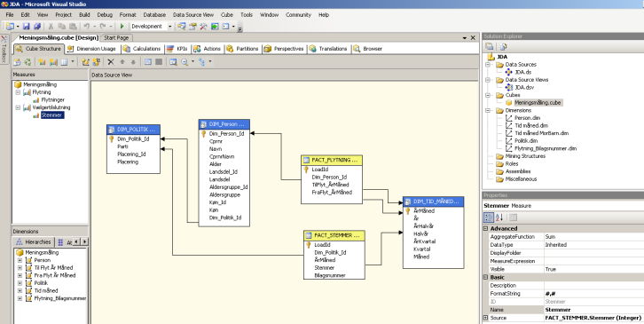Viewport: 644px width, 324px height.
Task: Click the Find Table icon
Action: pos(173,62)
